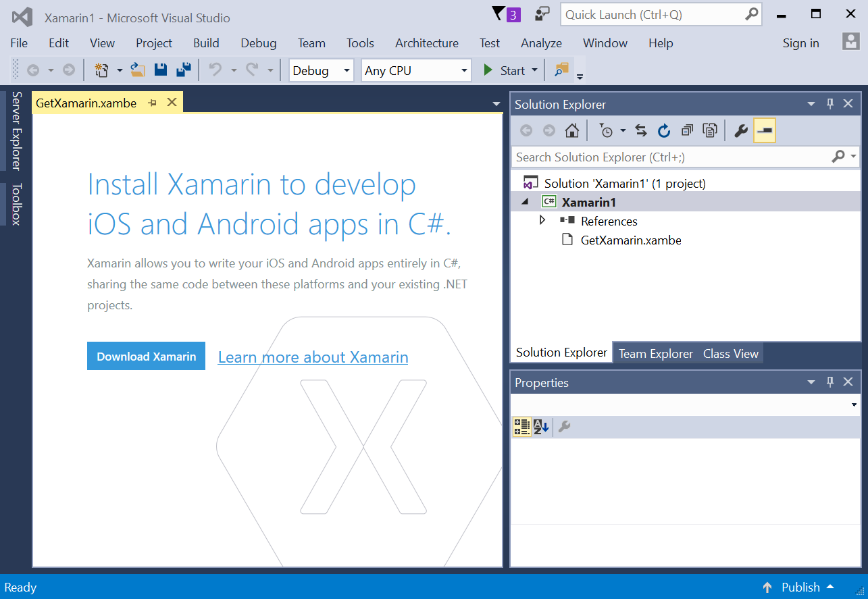Refresh the Solution Explorer
868x599 pixels.
pos(664,131)
